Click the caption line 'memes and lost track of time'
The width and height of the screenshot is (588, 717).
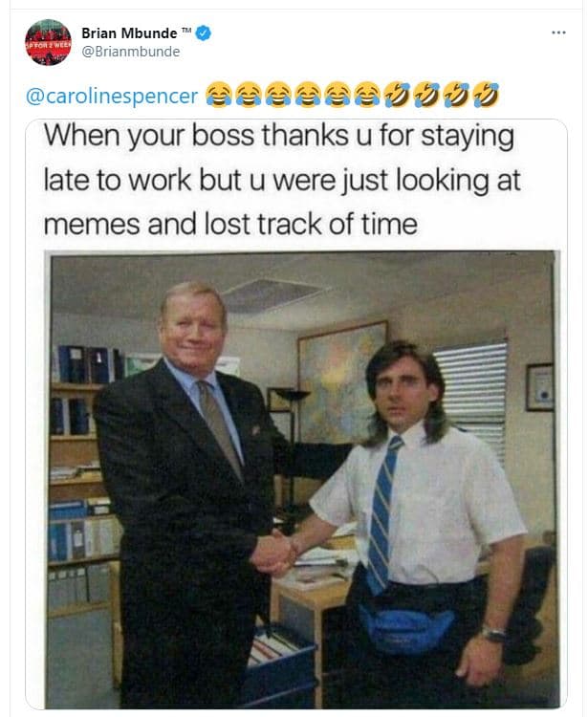[230, 225]
